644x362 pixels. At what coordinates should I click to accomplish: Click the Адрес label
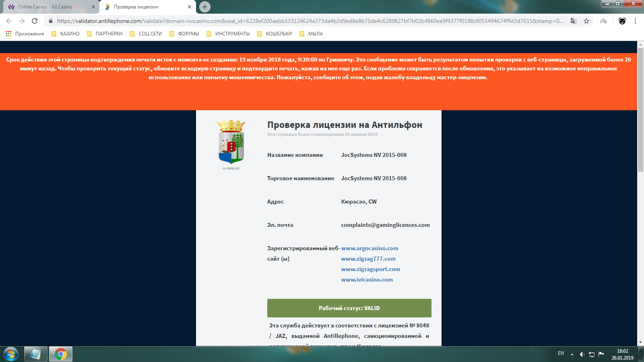[275, 202]
